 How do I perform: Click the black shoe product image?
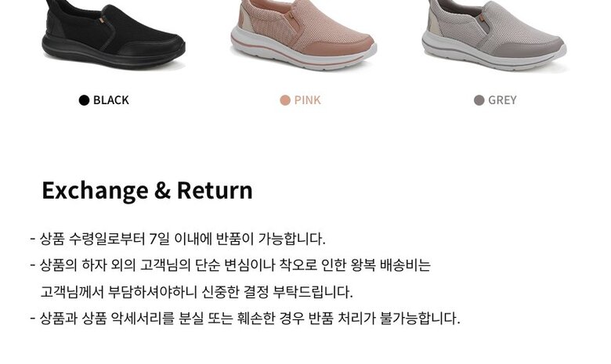point(113,35)
